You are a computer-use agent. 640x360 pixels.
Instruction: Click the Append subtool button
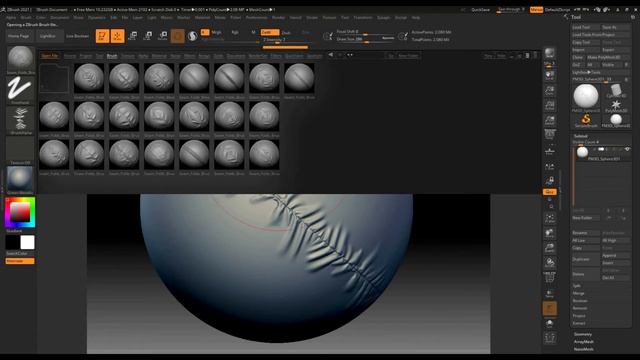[x=616, y=256]
